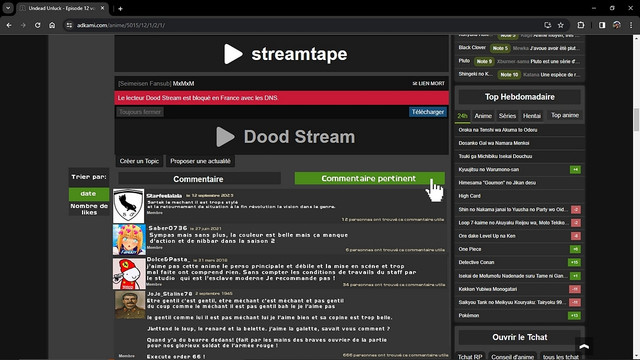
Task: Click the scroll-to-top arrow icon
Action: tap(584, 347)
